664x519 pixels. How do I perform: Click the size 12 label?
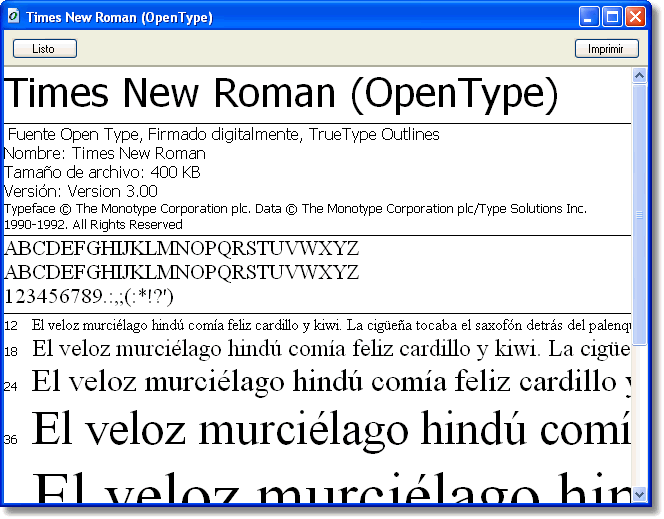[x=11, y=326]
